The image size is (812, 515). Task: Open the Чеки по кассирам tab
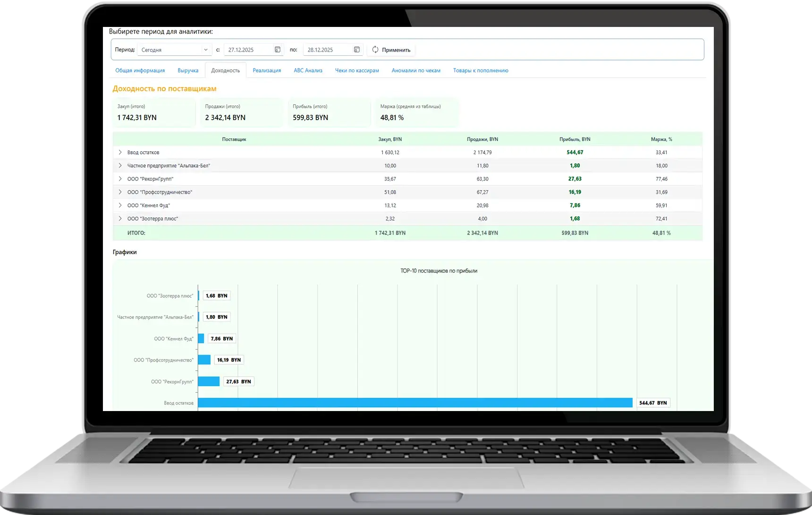[357, 70]
